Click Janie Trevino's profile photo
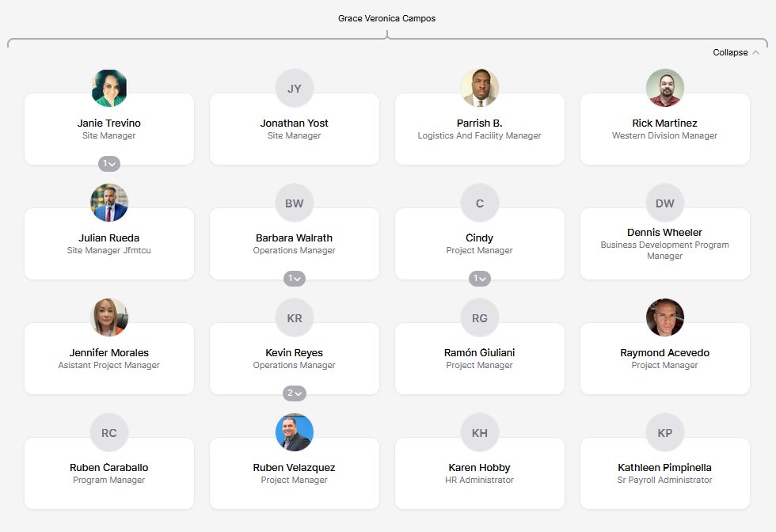The image size is (776, 532). [x=109, y=88]
